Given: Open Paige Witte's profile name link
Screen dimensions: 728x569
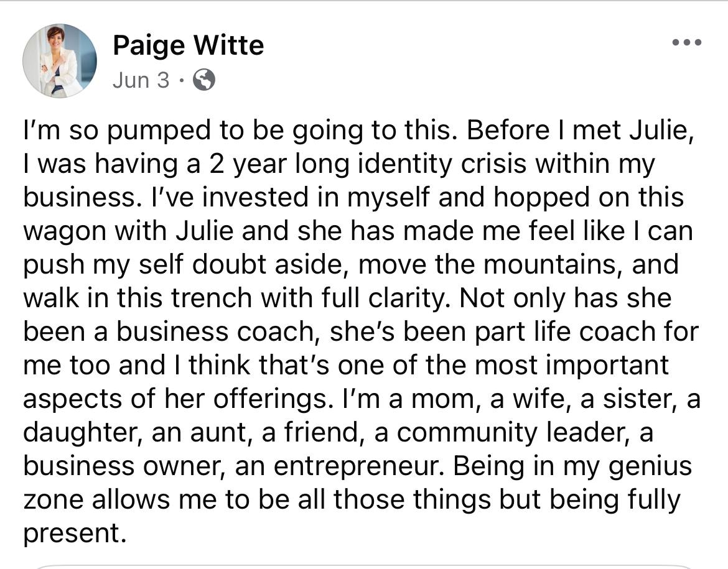Looking at the screenshot, I should coord(188,45).
